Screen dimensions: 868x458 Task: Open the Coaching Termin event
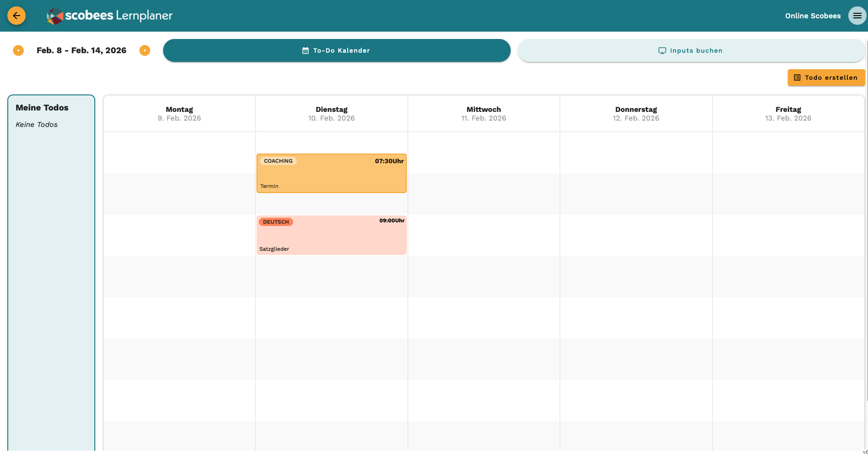tap(331, 174)
